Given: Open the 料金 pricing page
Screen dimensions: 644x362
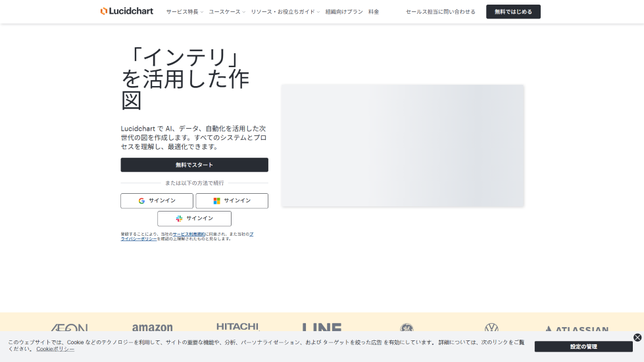Looking at the screenshot, I should pos(374,12).
